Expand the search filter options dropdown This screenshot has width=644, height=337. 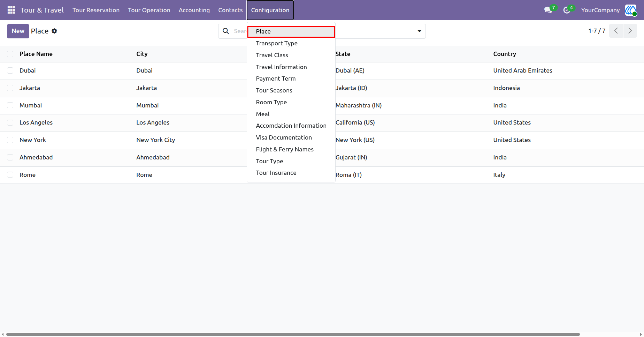tap(419, 31)
